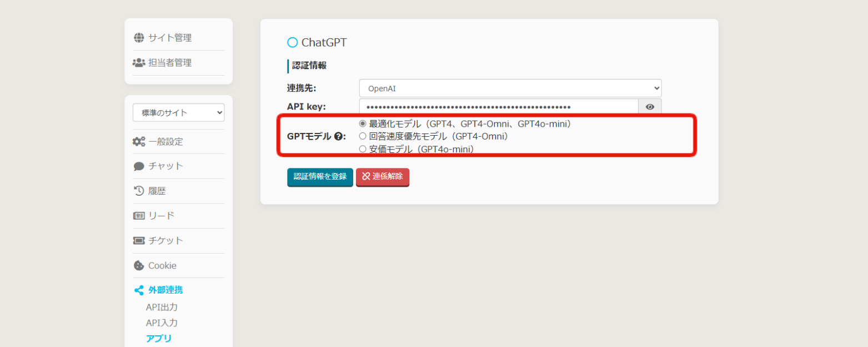The image size is (868, 347).
Task: Click the 認証情報を登録 button
Action: coord(320,177)
